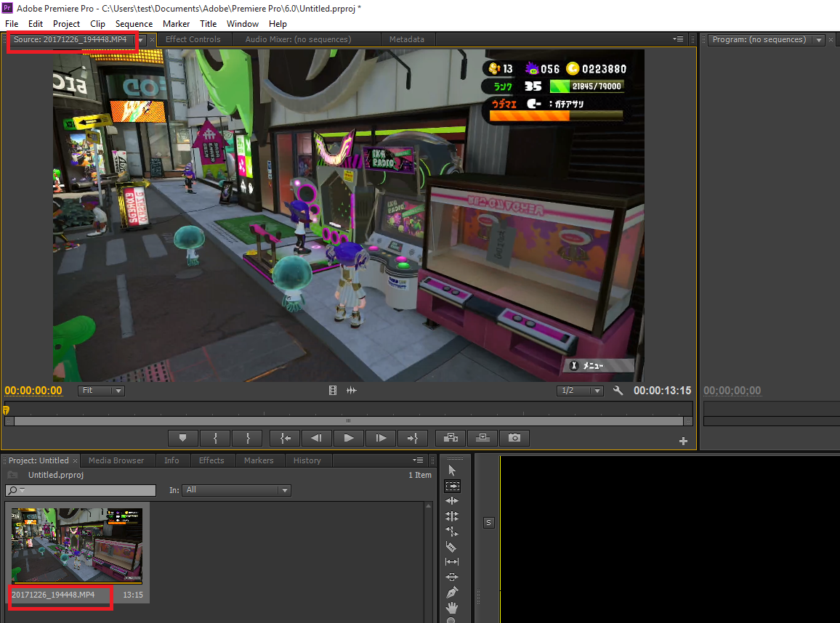840x623 pixels.
Task: Switch to the Audio Mixer tab
Action: (x=299, y=40)
